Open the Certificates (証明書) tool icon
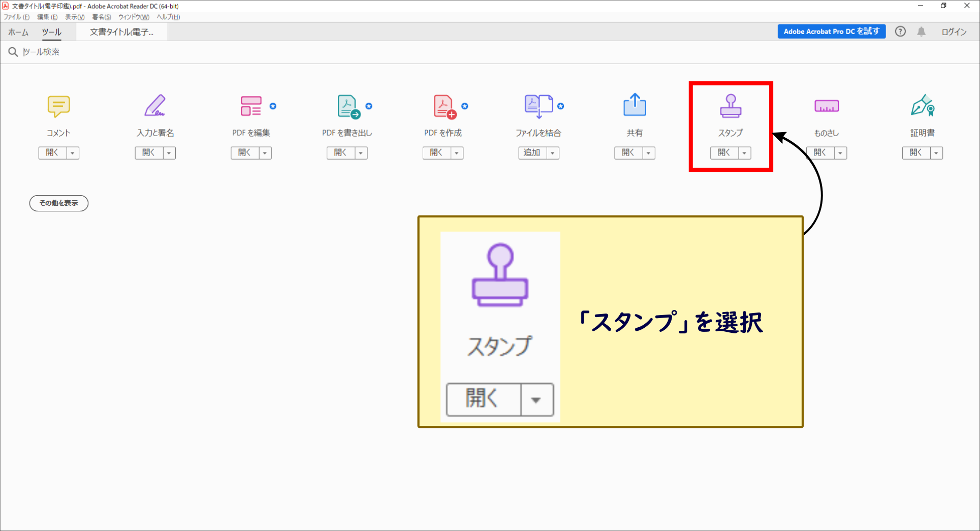980x531 pixels. tap(922, 106)
